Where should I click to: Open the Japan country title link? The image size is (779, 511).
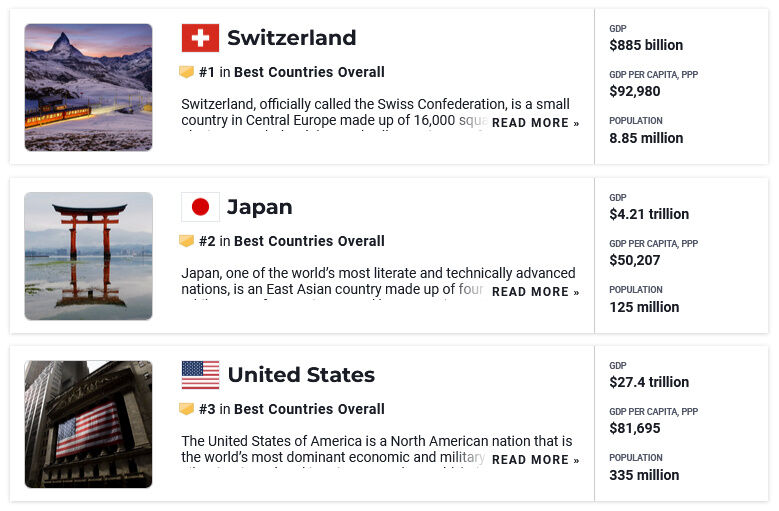pyautogui.click(x=259, y=208)
